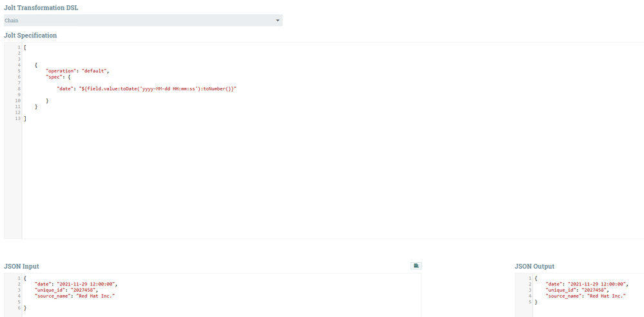Screen dimensions: 644x317
Task: Click the "spec": { line in the specification
Action: coord(60,77)
